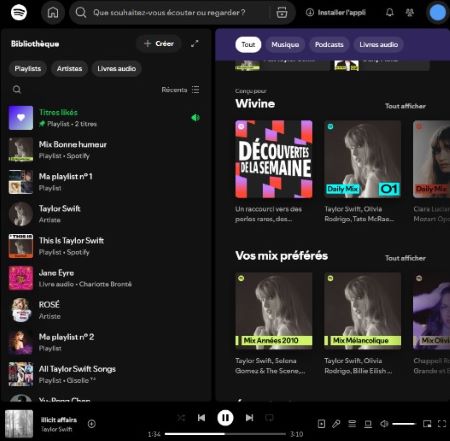Expand the library panel with arrows icon
Screen dimensions: 450x441
195,44
